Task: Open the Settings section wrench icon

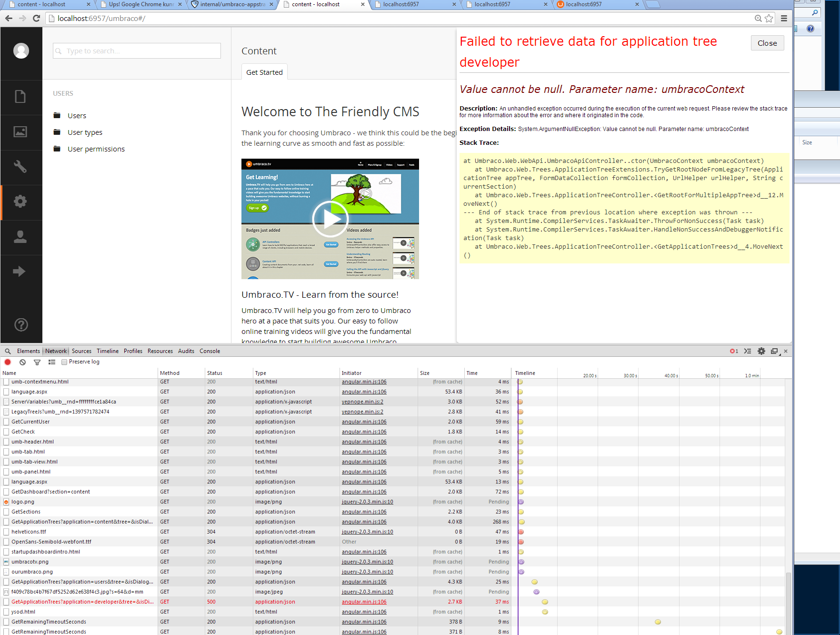Action: [x=20, y=166]
